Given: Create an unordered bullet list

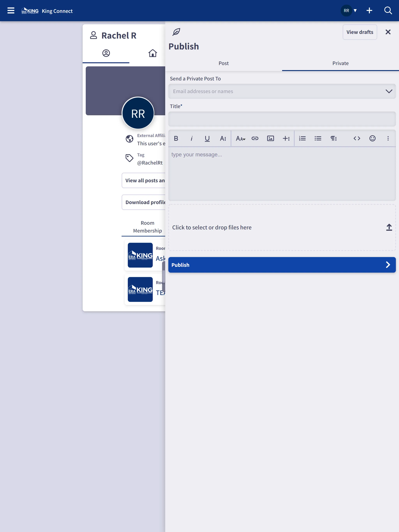Looking at the screenshot, I should pos(318,138).
